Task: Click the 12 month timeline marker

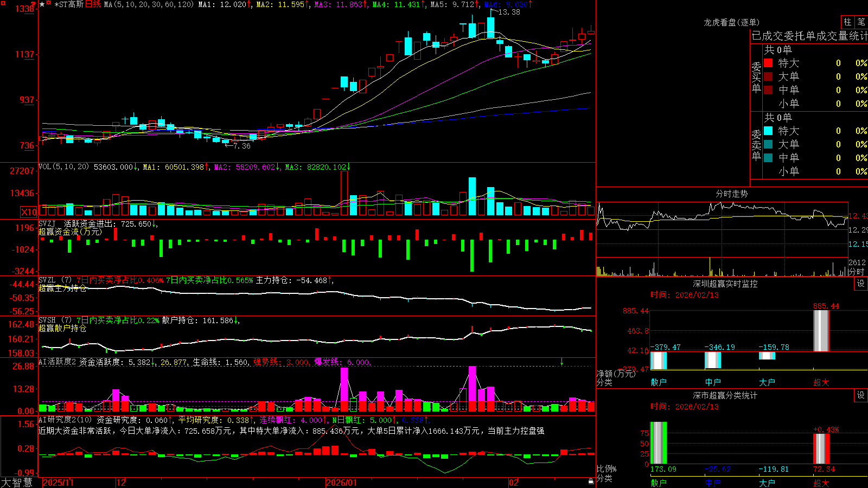Action: pos(121,483)
